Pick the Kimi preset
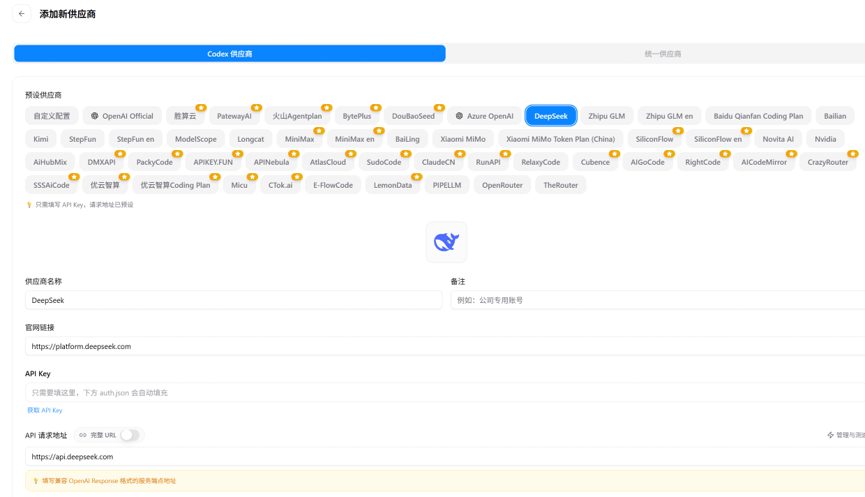This screenshot has width=865, height=497. pos(41,139)
